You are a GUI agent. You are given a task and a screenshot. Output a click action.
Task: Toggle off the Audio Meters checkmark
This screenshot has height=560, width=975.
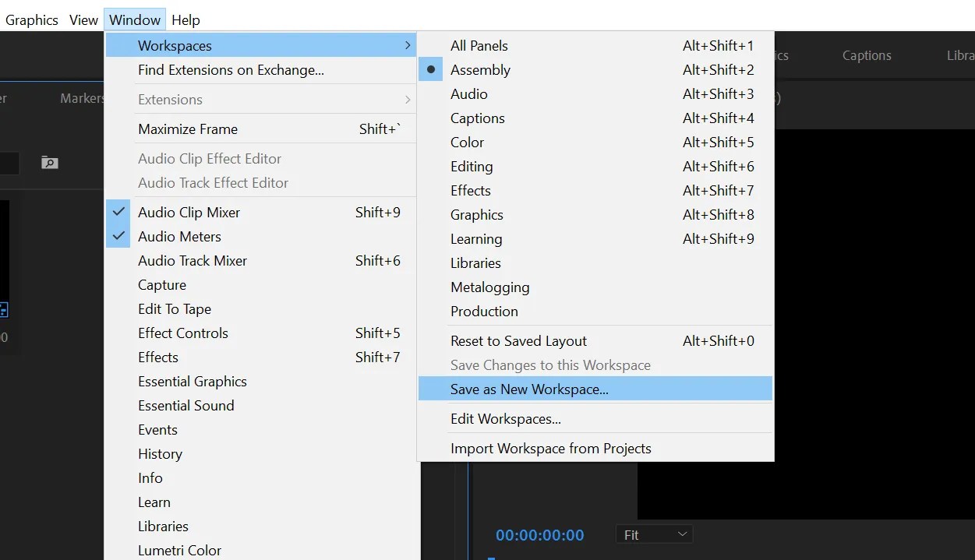[118, 236]
